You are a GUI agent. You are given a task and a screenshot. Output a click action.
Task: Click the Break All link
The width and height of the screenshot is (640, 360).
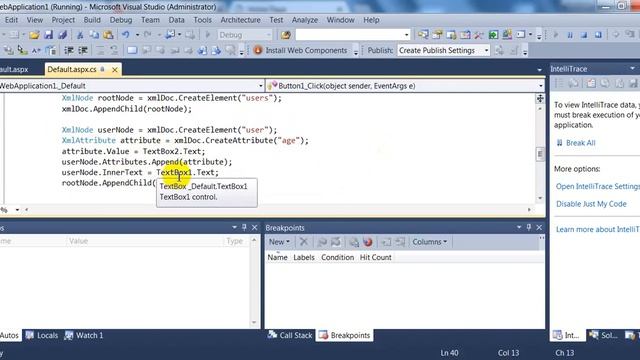(580, 143)
